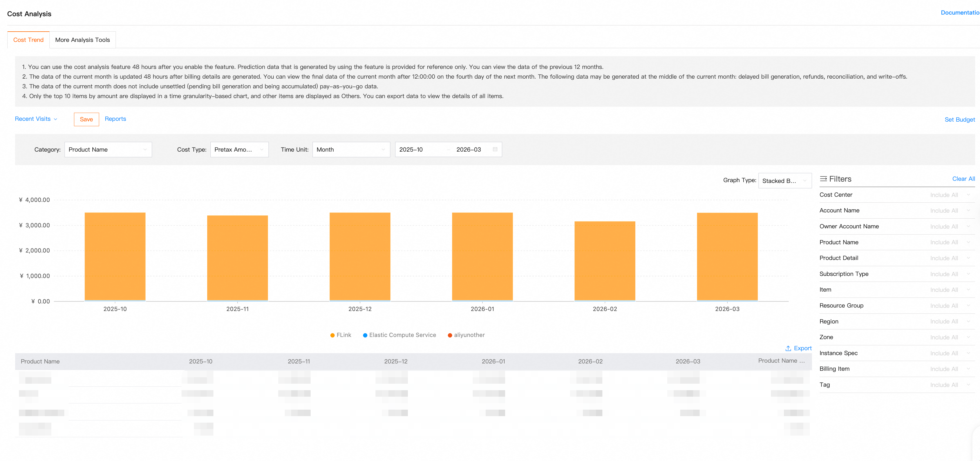Click the Save button
The height and width of the screenshot is (461, 980).
pos(86,119)
